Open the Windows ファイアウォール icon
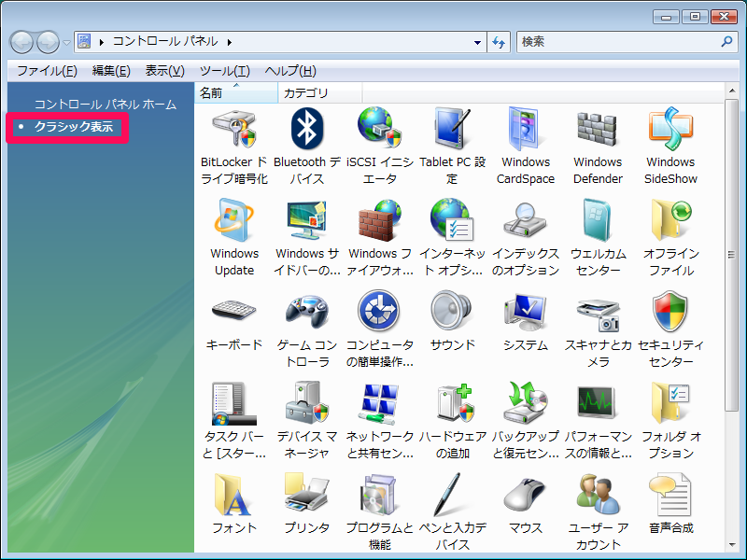747x560 pixels. (379, 221)
